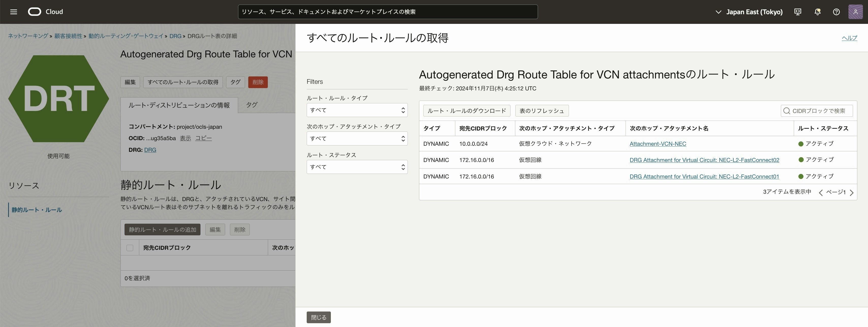Go to previous page arrow
The width and height of the screenshot is (868, 327).
point(821,193)
